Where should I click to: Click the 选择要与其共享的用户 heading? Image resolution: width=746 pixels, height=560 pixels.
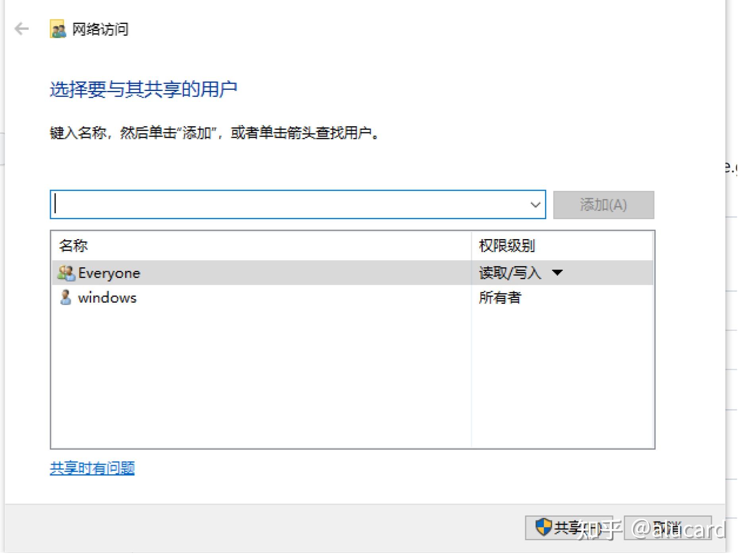click(x=144, y=89)
